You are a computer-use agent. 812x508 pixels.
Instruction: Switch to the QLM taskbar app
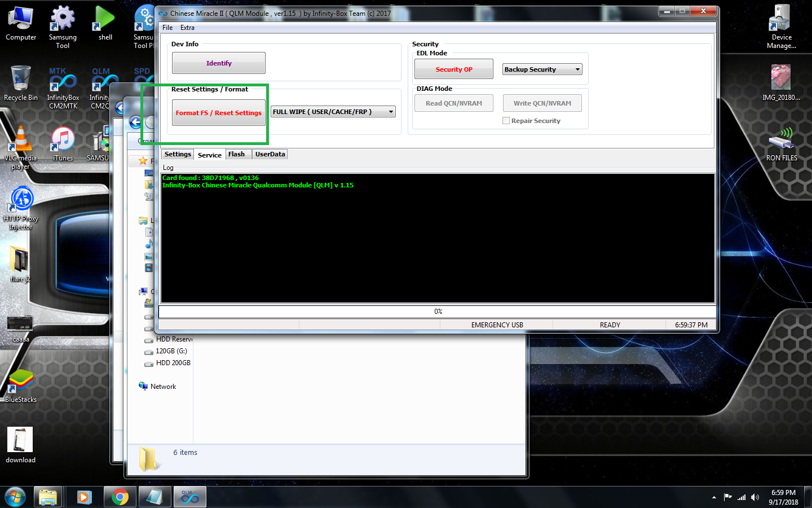(190, 497)
